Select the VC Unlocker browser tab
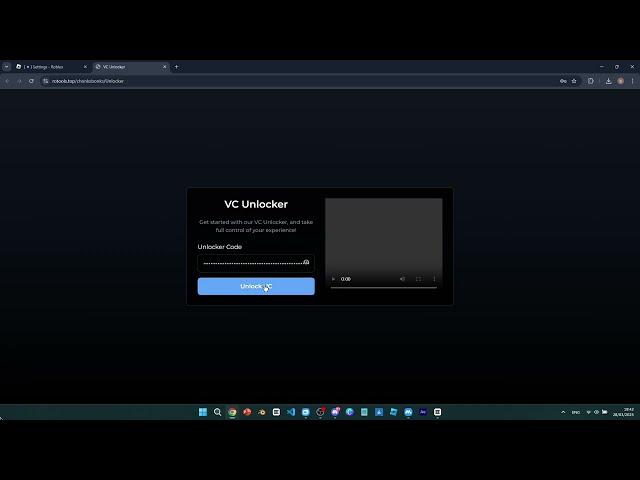Viewport: 640px width, 480px height. [125, 67]
